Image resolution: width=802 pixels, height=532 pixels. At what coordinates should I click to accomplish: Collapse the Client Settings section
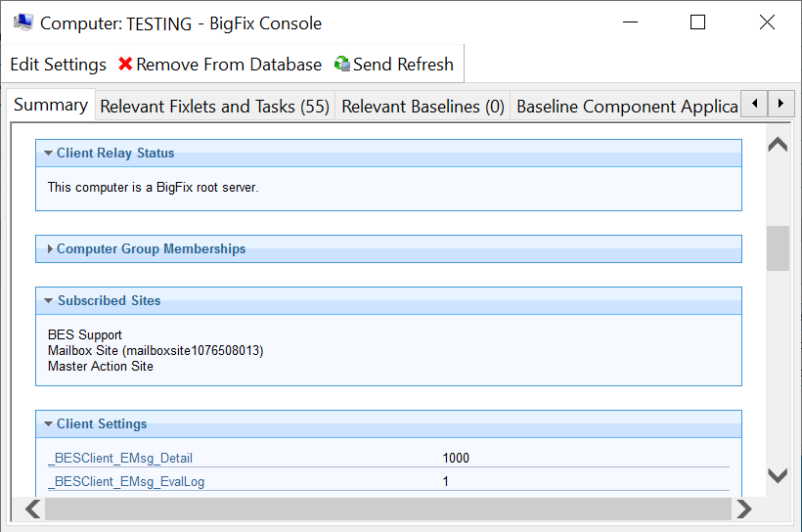(x=48, y=424)
